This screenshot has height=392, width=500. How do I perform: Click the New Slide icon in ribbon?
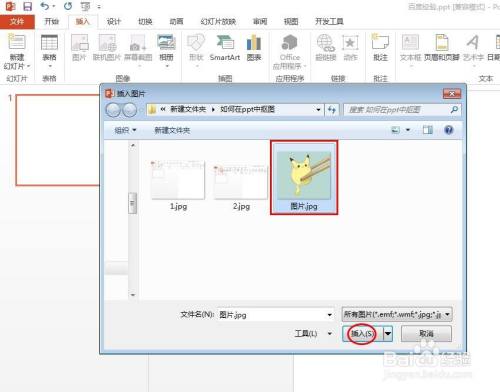coord(17,42)
